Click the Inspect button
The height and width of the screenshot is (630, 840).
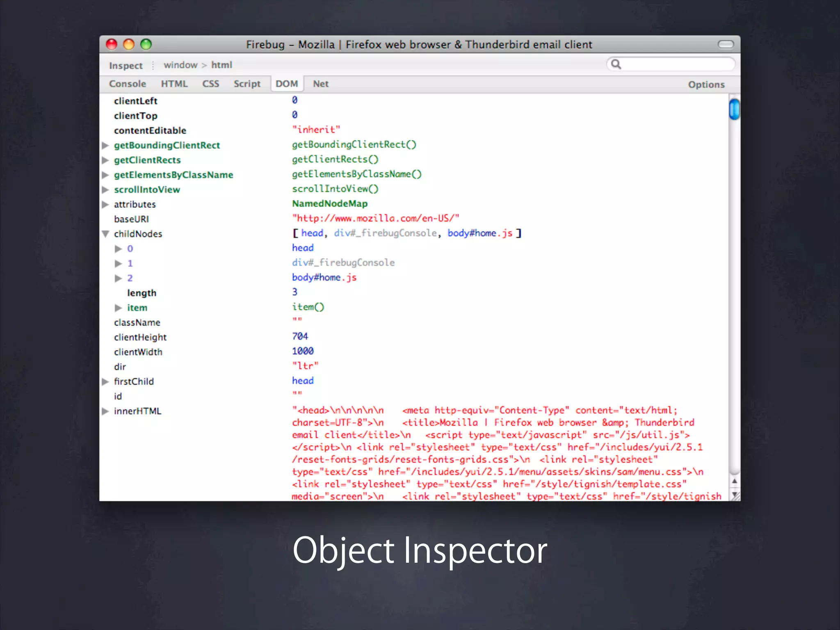tap(126, 66)
